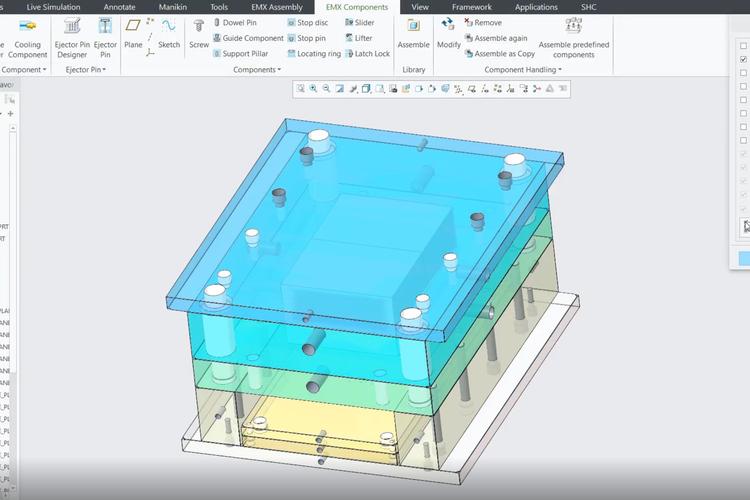Click Assemble predefined components
This screenshot has width=750, height=500.
573,49
